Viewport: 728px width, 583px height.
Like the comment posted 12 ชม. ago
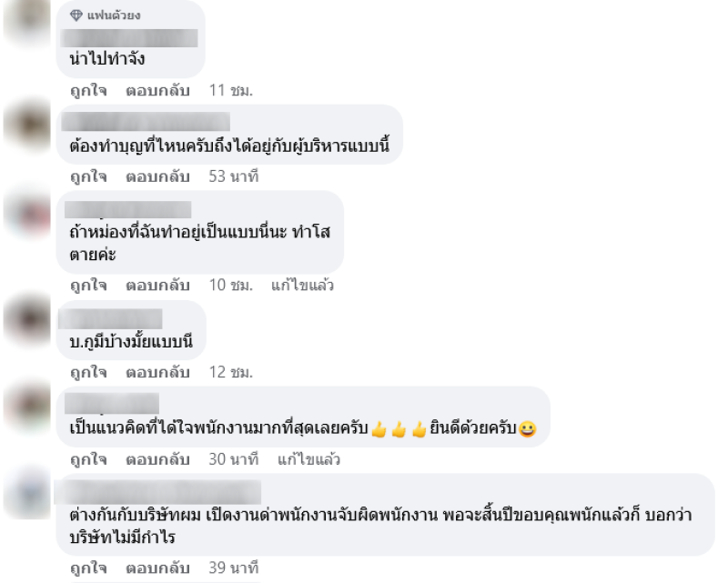(x=88, y=372)
